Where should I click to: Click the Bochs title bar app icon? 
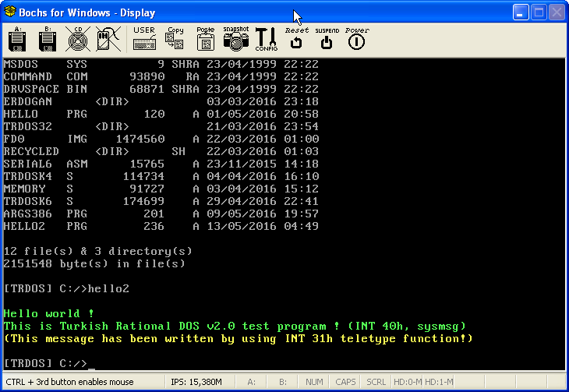(x=10, y=12)
